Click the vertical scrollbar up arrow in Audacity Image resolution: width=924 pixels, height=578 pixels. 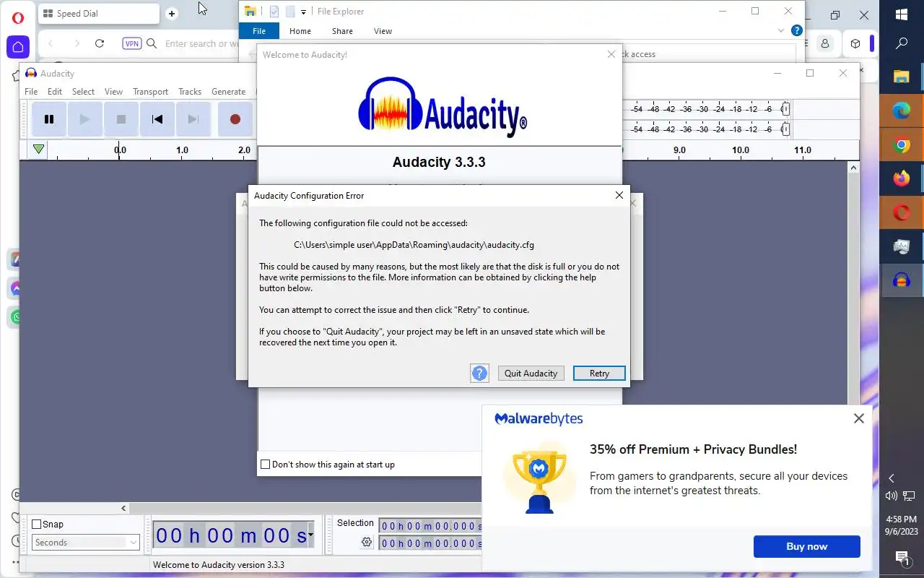[x=853, y=168]
